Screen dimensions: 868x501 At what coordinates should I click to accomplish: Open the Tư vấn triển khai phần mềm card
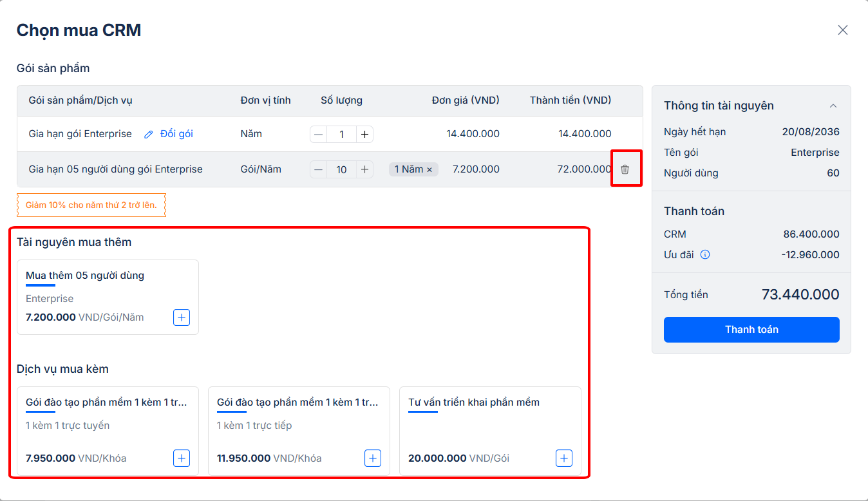(x=474, y=402)
